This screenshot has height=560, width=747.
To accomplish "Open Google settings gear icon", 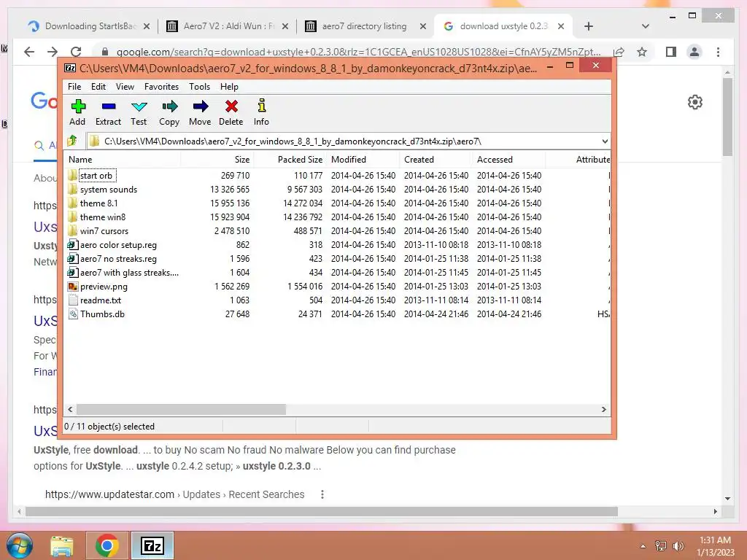I will [x=695, y=102].
